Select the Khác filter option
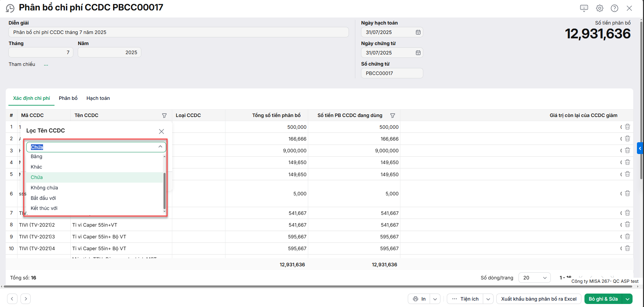 pos(95,167)
